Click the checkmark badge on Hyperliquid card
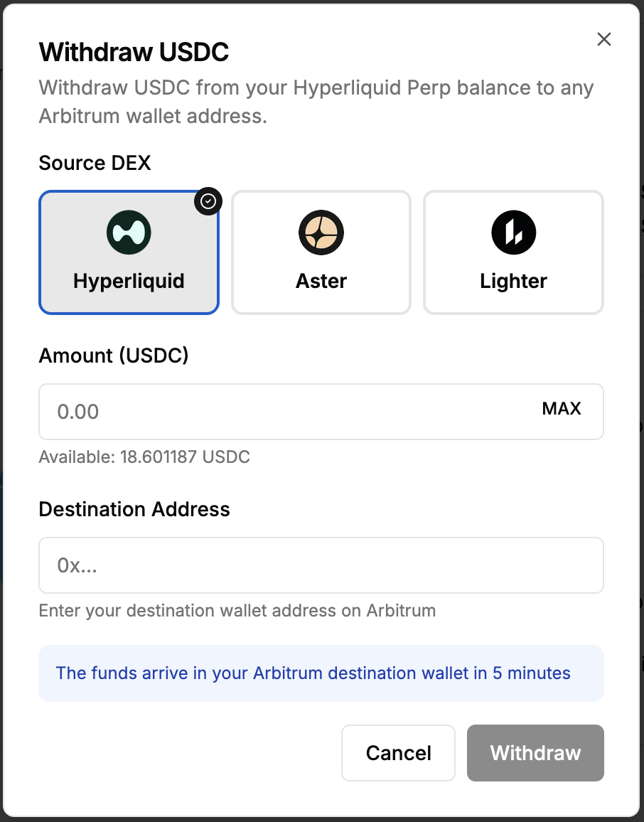This screenshot has width=644, height=822. 208,201
